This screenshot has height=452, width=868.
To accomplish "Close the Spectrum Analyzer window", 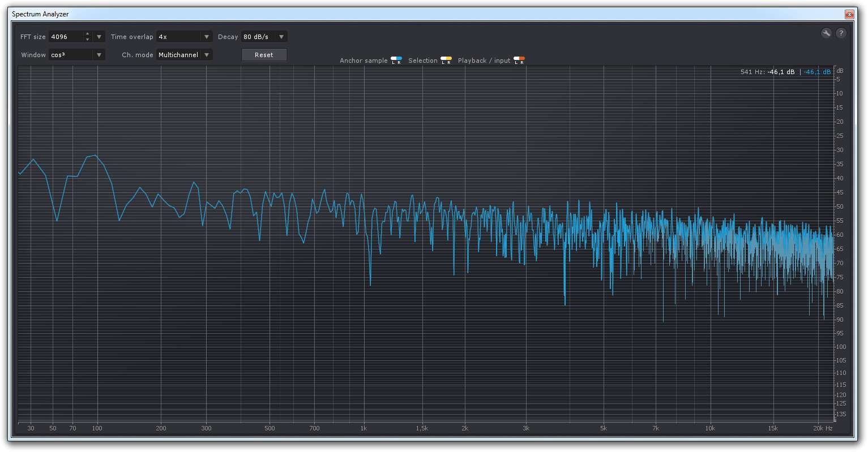I will (x=849, y=14).
